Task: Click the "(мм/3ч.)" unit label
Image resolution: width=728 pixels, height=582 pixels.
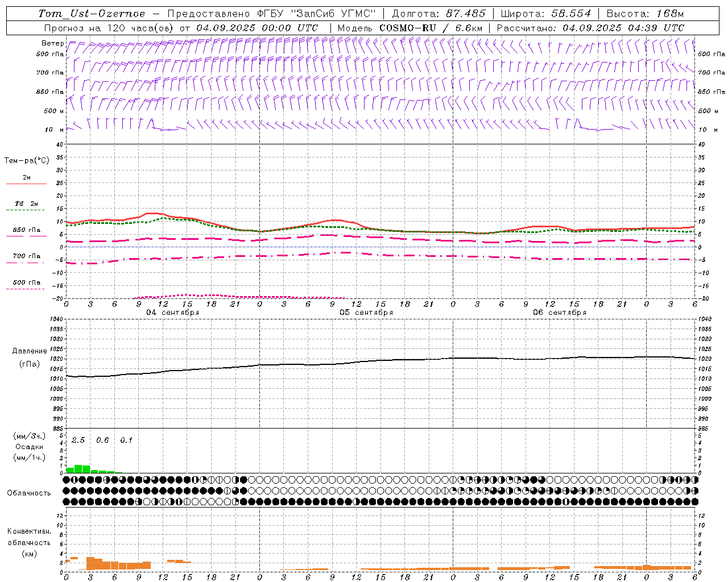Action: [x=29, y=436]
